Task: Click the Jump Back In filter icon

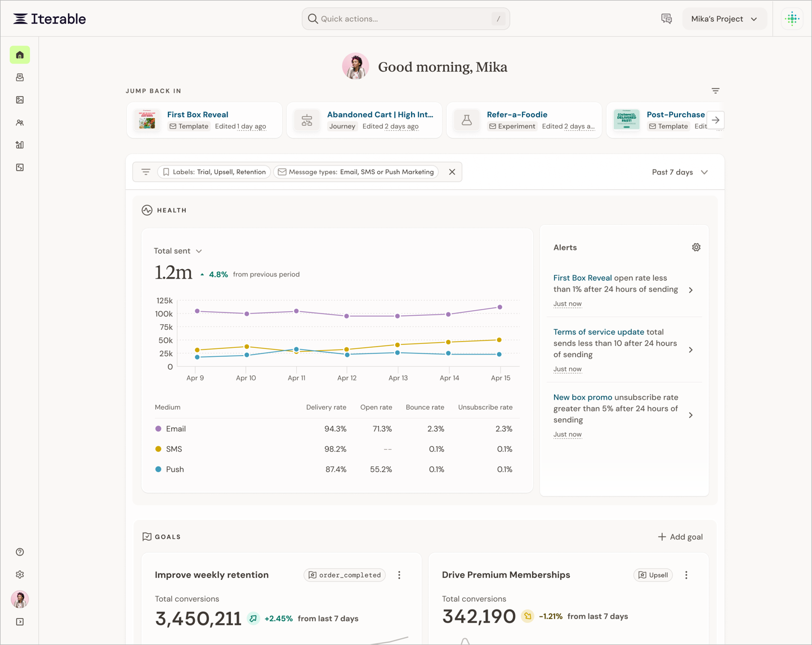Action: tap(715, 91)
